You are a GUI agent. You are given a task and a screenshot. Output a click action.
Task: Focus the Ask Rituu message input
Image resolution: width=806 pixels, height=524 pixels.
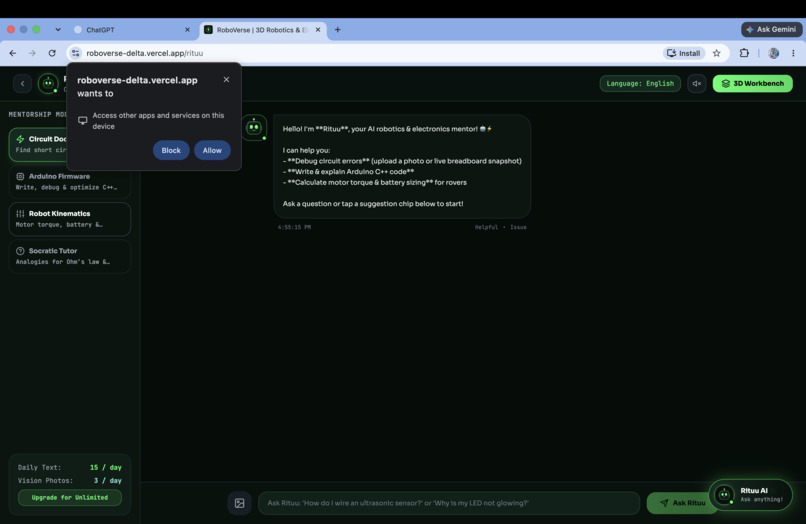(x=449, y=503)
